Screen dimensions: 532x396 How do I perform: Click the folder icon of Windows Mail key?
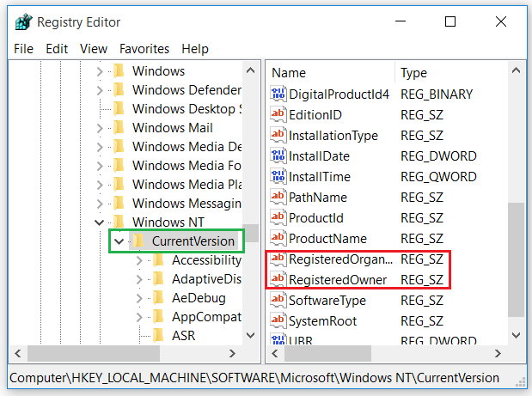click(119, 128)
